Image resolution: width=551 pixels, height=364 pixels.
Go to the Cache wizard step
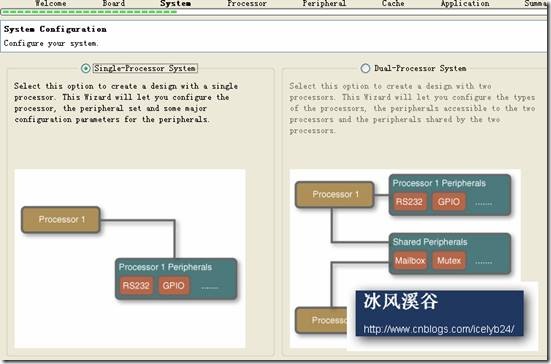coord(393,4)
